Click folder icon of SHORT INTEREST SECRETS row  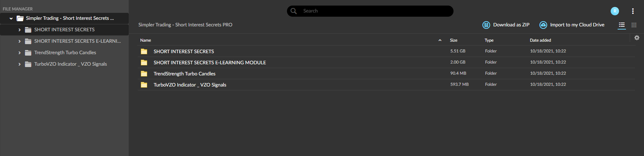click(x=144, y=51)
